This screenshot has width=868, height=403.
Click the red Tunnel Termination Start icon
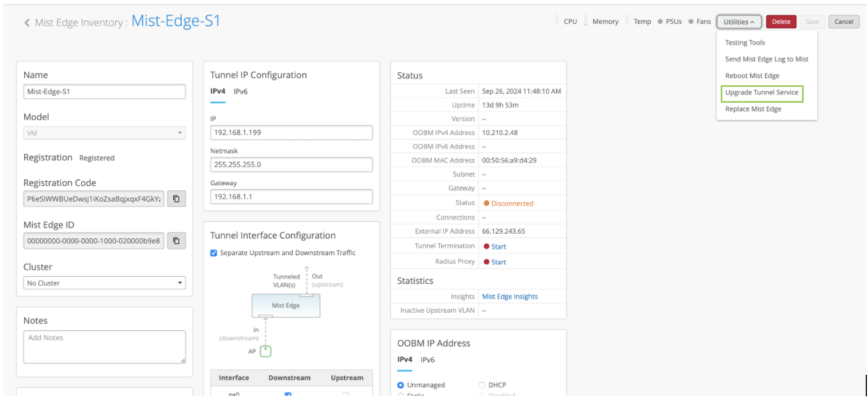click(x=486, y=247)
